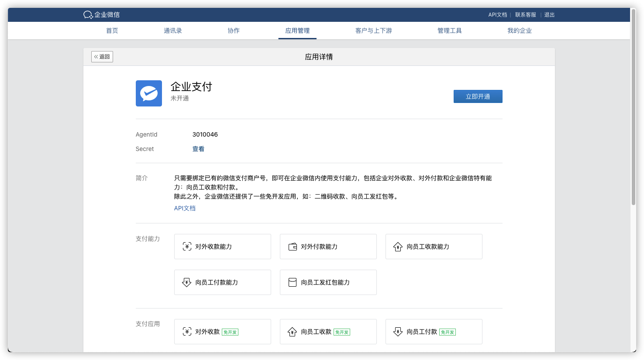This screenshot has height=360, width=644.
Task: Click 免开发 badge beside 对外收款
Action: [x=230, y=332]
